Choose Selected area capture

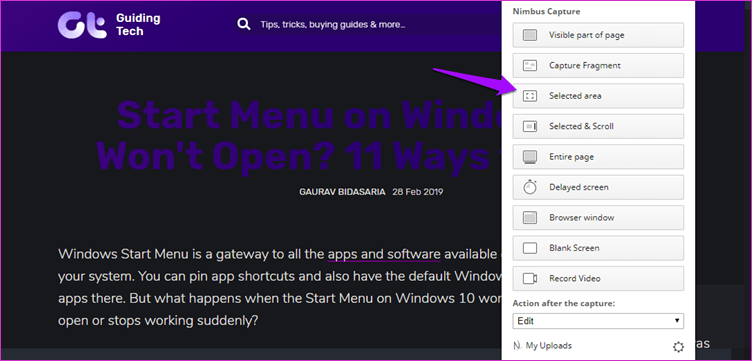[x=598, y=96]
